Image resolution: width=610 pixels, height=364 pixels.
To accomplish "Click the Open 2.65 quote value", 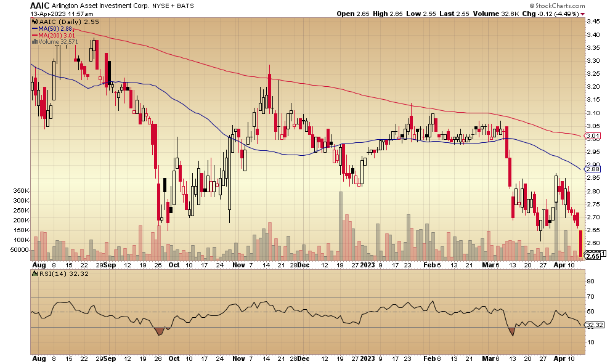I will coord(353,14).
